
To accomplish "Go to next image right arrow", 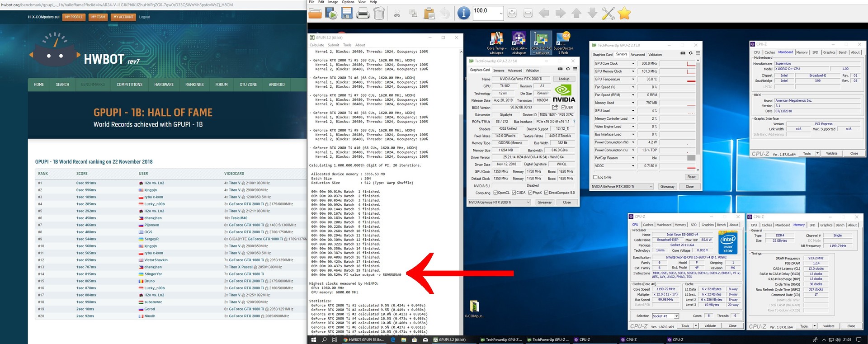I will point(561,14).
